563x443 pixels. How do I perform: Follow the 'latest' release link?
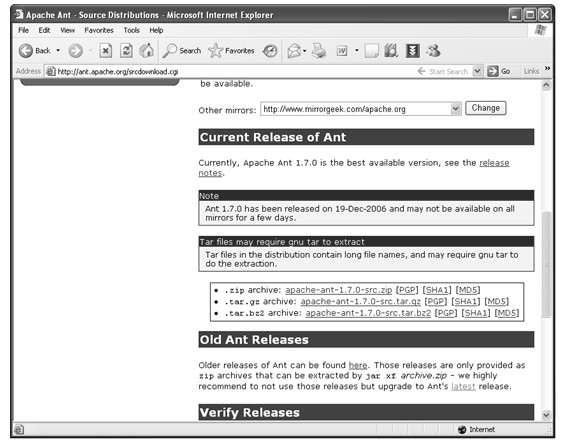coord(463,386)
